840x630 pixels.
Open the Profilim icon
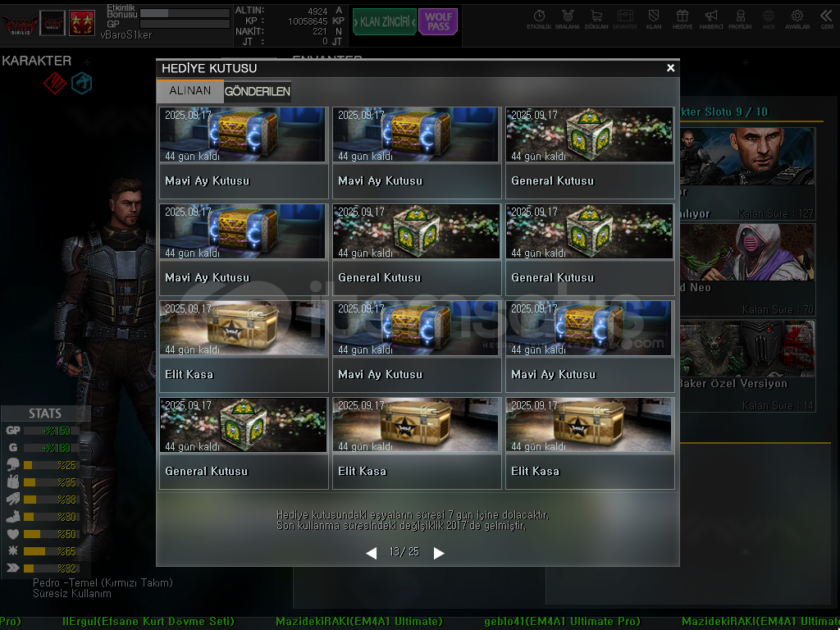[x=740, y=17]
